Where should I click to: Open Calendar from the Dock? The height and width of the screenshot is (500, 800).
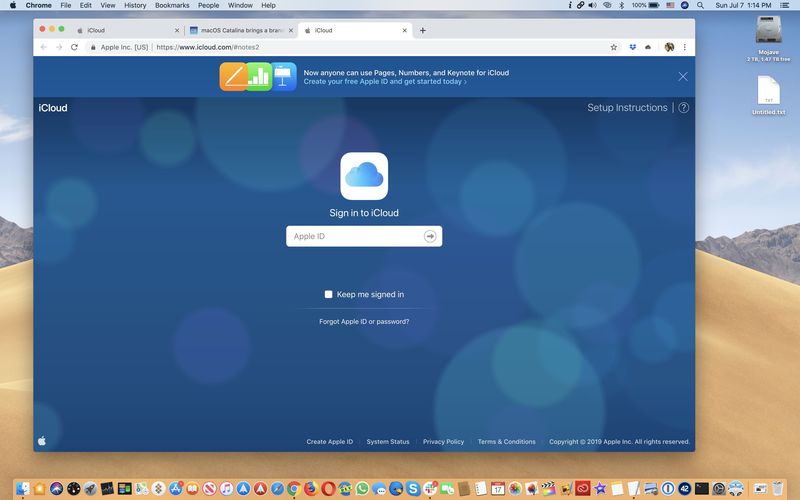(x=497, y=489)
